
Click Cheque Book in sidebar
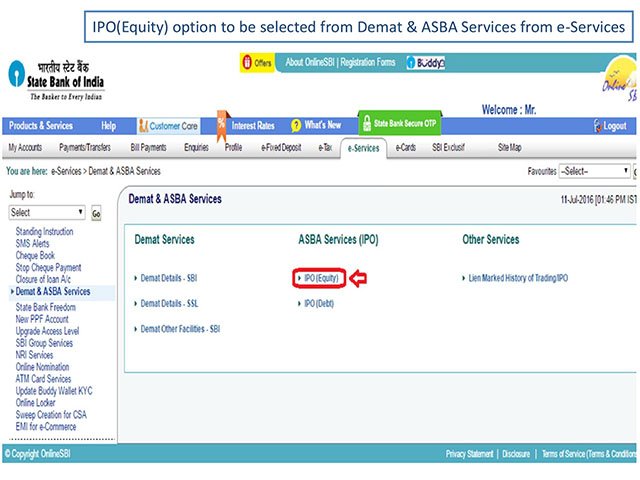click(x=35, y=256)
